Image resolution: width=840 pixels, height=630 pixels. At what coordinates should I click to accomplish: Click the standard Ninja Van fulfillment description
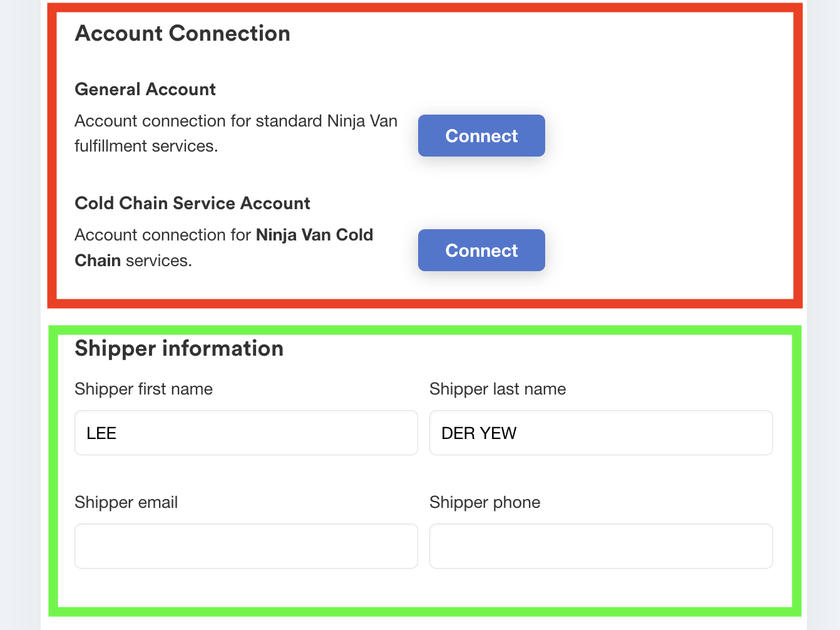236,133
